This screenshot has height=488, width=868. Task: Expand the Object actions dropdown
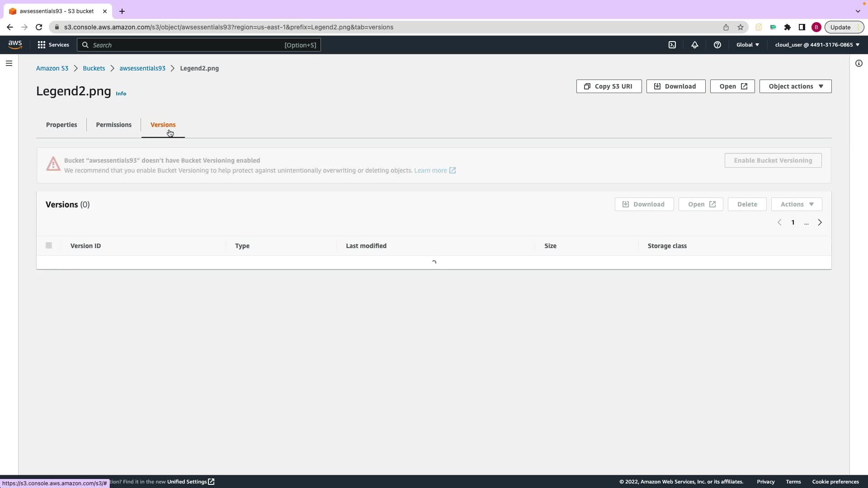(x=795, y=86)
